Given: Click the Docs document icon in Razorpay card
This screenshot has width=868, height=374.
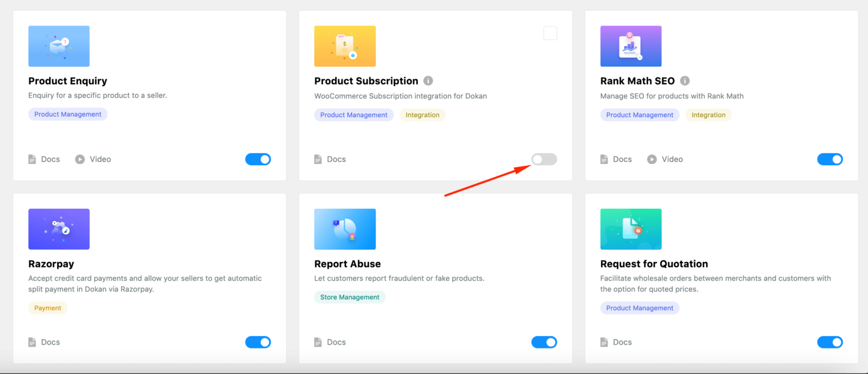Looking at the screenshot, I should click(32, 342).
